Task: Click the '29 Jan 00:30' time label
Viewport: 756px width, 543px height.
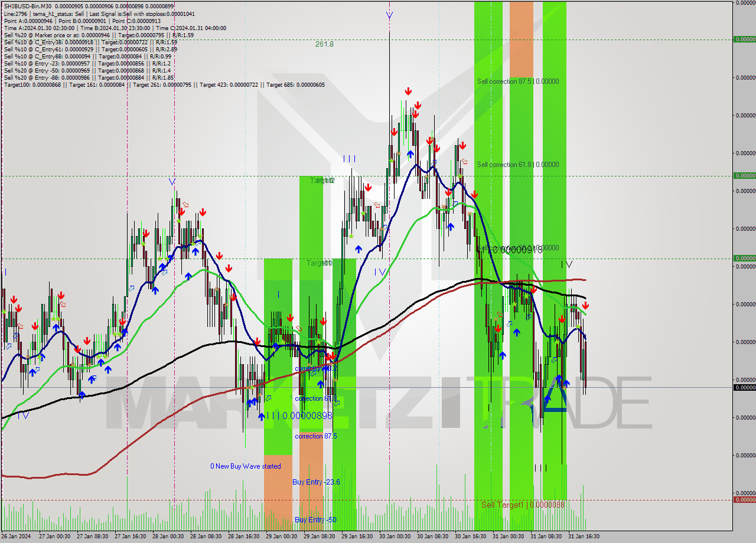Action: pyautogui.click(x=281, y=537)
